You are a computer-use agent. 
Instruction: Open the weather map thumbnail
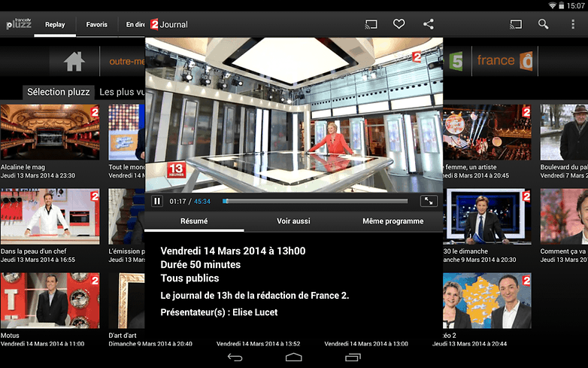tap(487, 300)
